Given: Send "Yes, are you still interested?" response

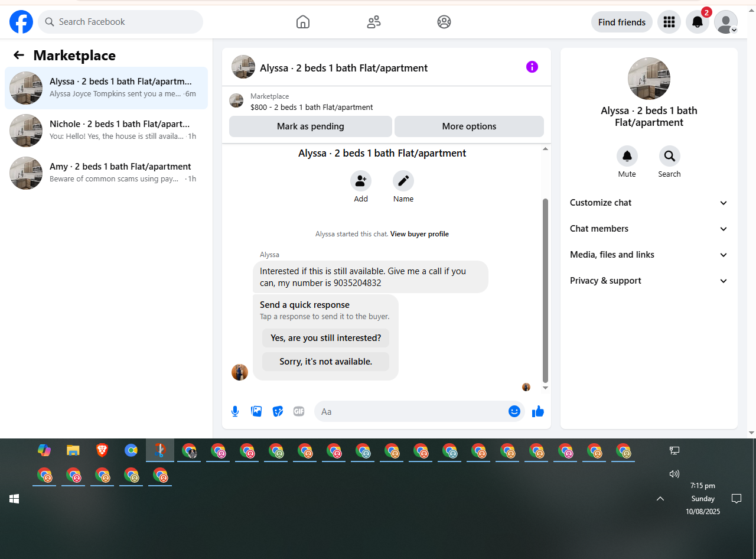Looking at the screenshot, I should click(325, 338).
